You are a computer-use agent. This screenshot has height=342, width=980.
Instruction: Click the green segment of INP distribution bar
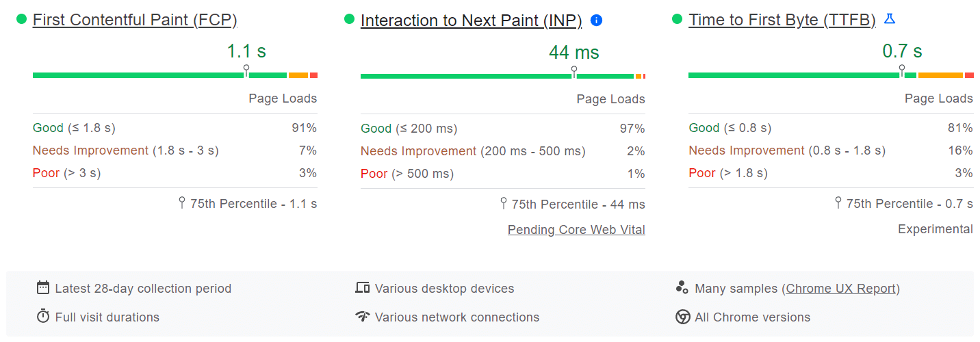tap(465, 76)
